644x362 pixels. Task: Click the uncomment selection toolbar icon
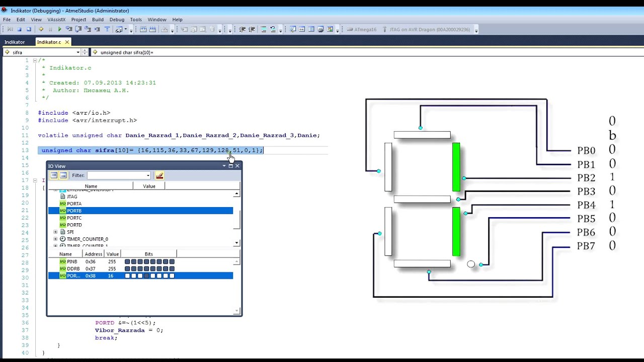click(273, 29)
